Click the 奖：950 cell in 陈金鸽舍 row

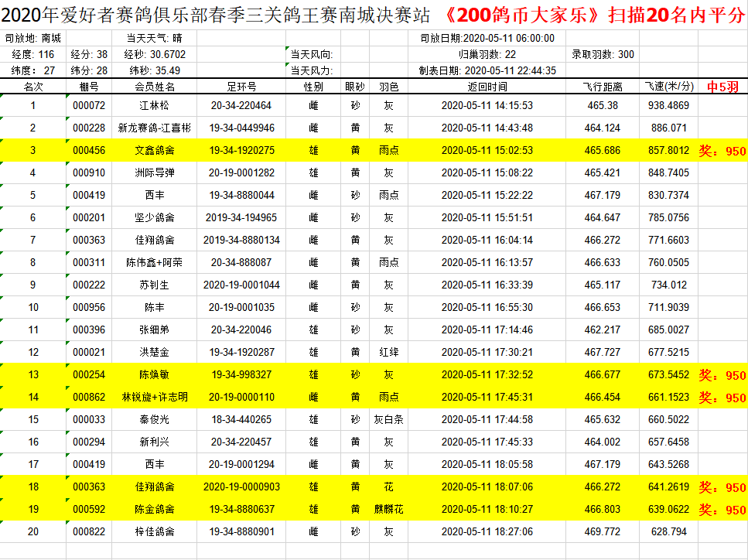(722, 510)
